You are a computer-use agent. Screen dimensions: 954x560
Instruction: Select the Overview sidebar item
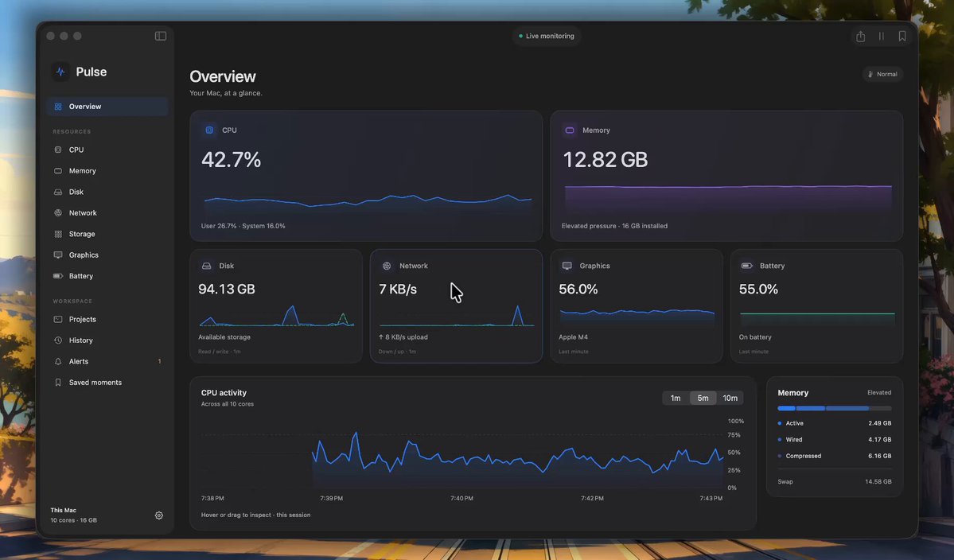coord(107,107)
